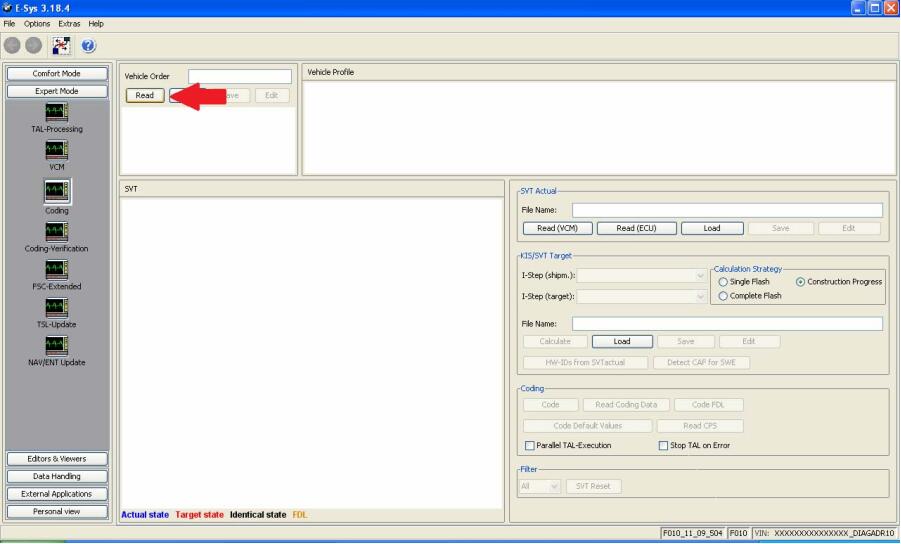Click the Vehicle Order Edit button
This screenshot has height=544, width=901.
tap(272, 95)
